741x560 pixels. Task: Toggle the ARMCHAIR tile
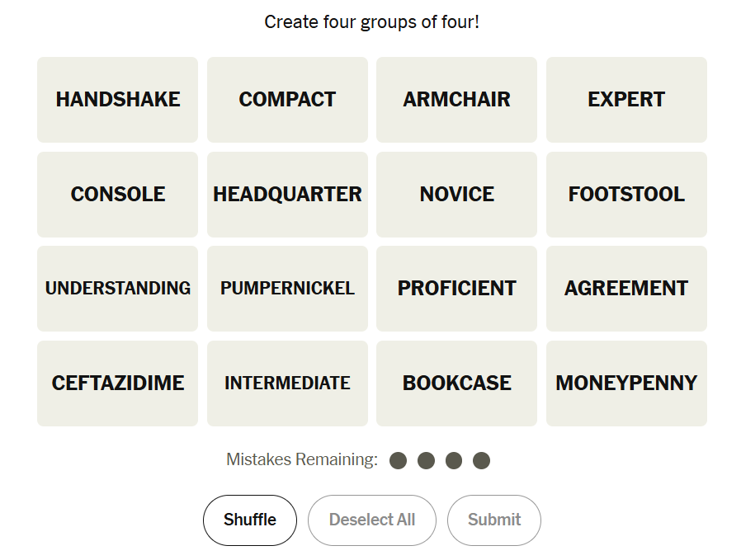click(456, 100)
